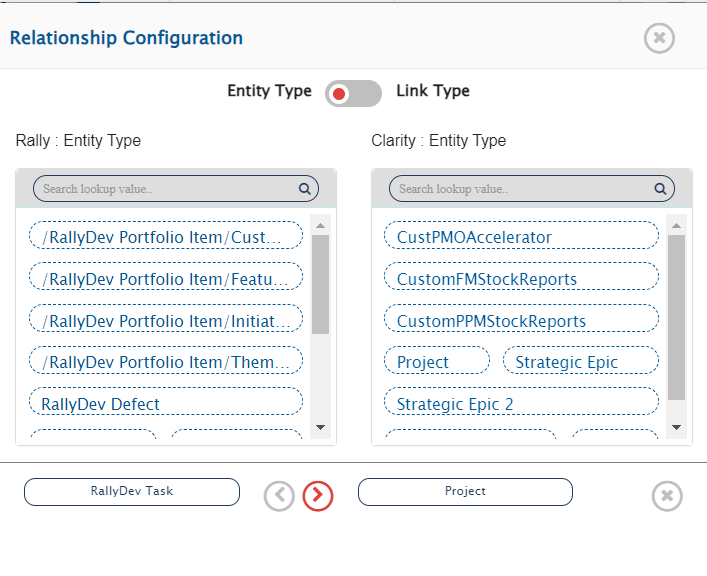Click search icon in Rally lookup field
The height and width of the screenshot is (576, 707).
304,188
